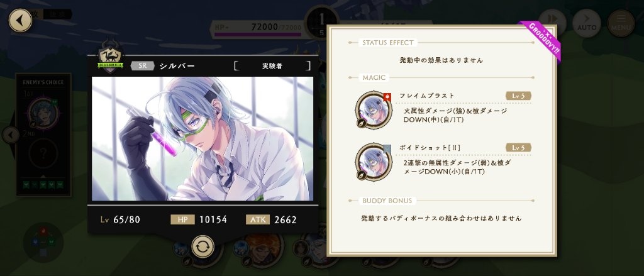The height and width of the screenshot is (276, 644).
Task: Open Silver's character illustration
Action: tap(203, 139)
